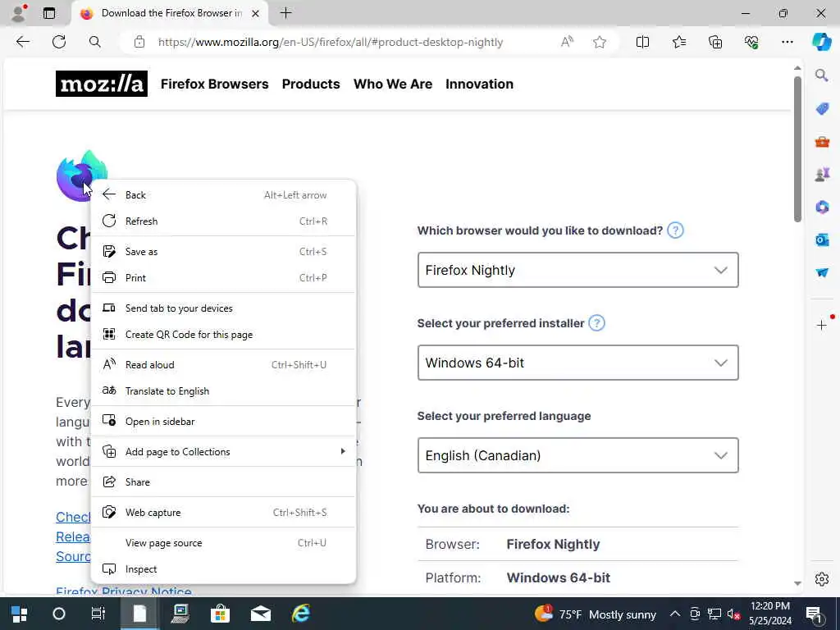Open sidebar settings gear icon
The width and height of the screenshot is (840, 630).
[822, 579]
